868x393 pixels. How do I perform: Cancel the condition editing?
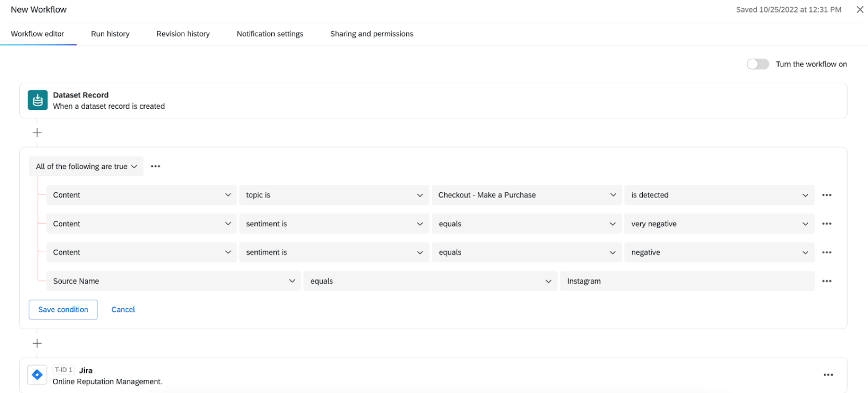coord(123,310)
